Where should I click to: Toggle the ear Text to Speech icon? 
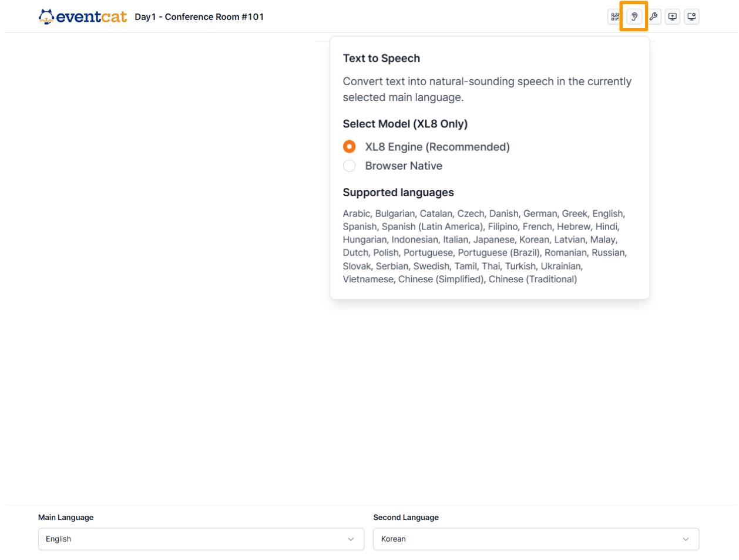pyautogui.click(x=634, y=17)
